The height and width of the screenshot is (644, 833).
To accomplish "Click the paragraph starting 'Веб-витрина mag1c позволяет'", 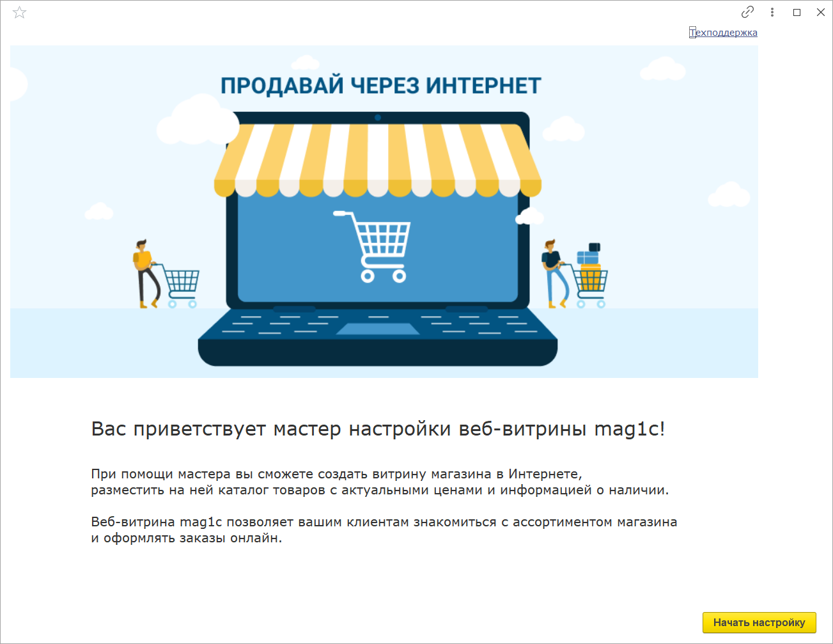I will click(x=384, y=530).
